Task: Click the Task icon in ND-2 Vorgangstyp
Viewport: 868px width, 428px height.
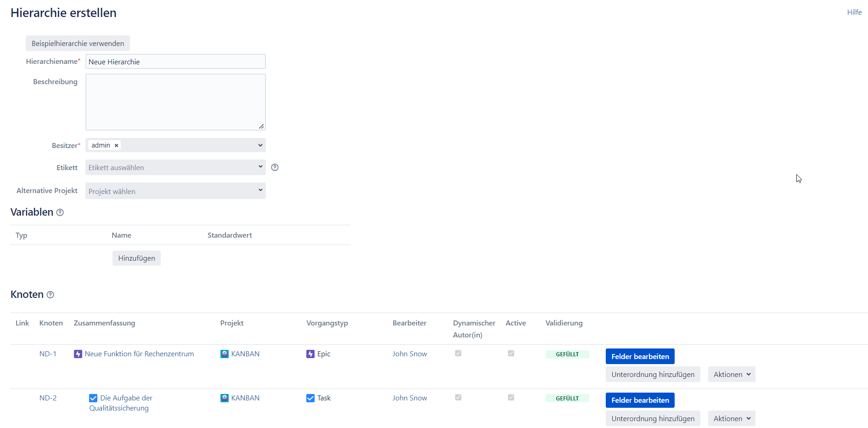Action: click(x=310, y=398)
